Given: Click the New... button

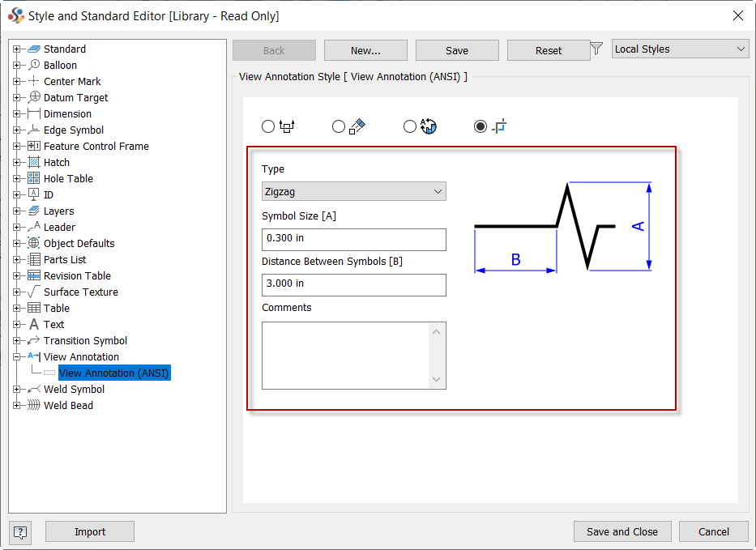Looking at the screenshot, I should point(365,50).
